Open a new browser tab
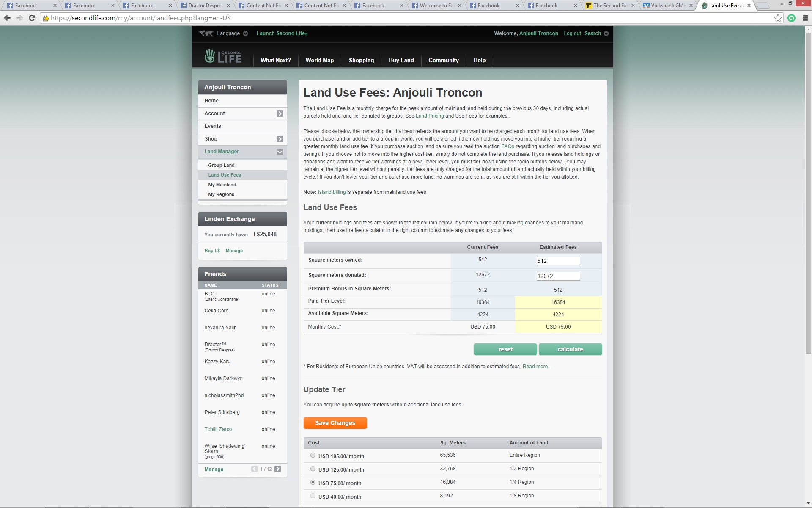The height and width of the screenshot is (508, 812). [763, 6]
